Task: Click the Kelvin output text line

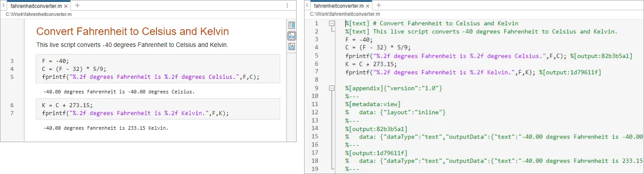Action: [x=106, y=128]
